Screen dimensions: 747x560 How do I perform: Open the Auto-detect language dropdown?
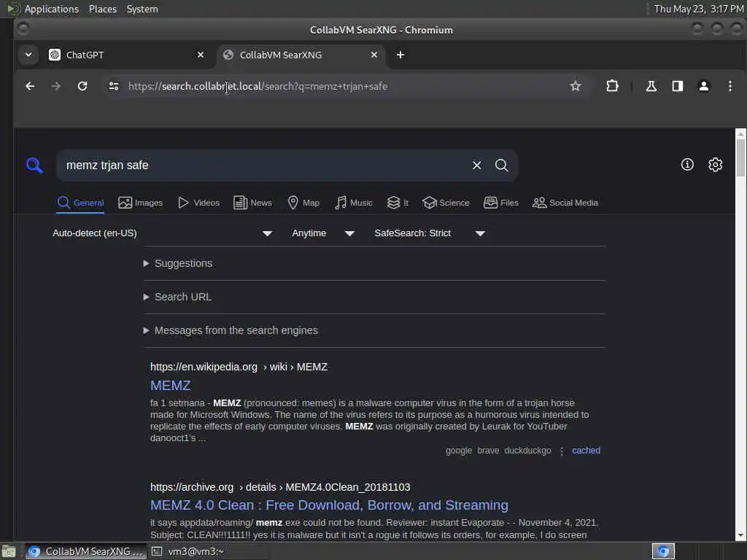(163, 233)
